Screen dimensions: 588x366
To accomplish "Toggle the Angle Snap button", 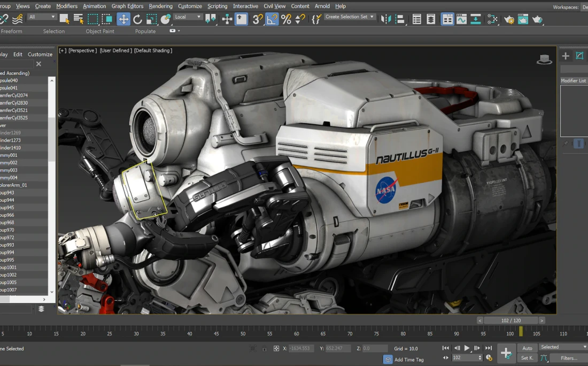I will point(272,19).
